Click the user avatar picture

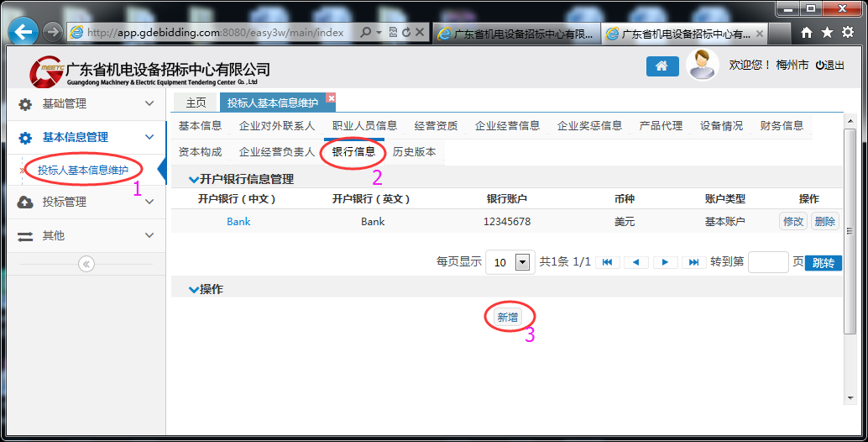coord(702,64)
